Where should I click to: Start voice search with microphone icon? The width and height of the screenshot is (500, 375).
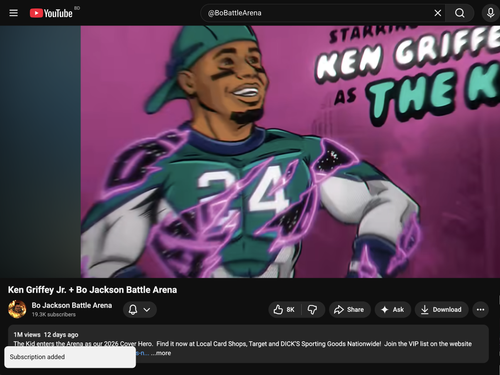coord(490,13)
